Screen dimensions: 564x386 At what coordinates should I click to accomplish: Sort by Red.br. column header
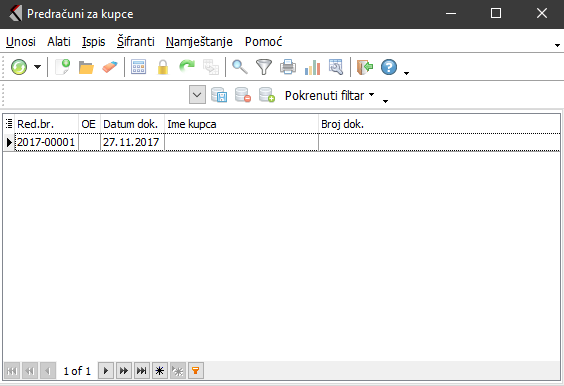(46, 124)
